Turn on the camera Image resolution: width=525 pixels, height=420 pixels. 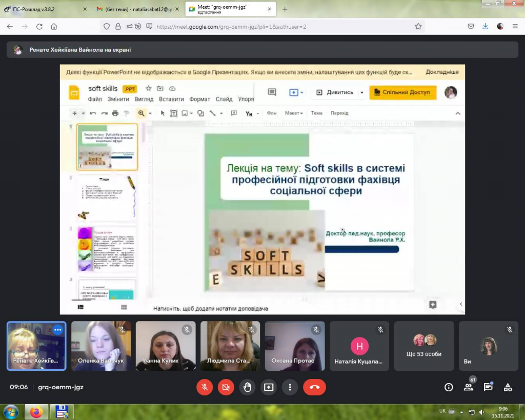226,387
